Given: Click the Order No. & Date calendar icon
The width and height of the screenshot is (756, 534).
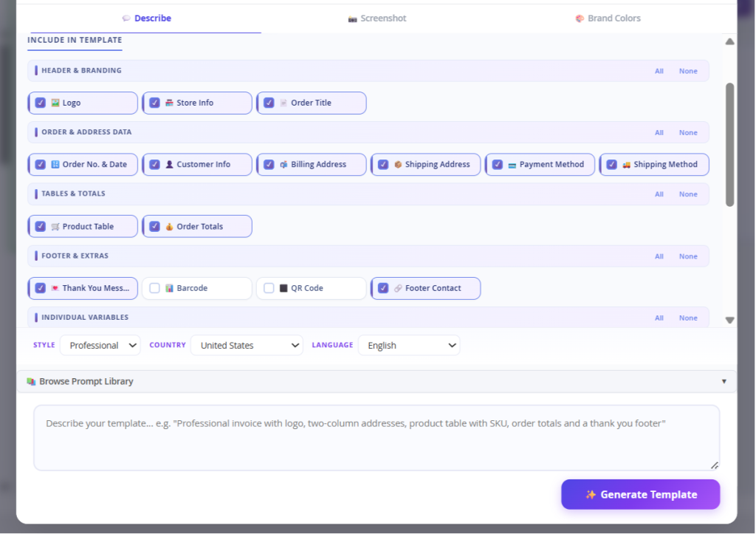Looking at the screenshot, I should click(55, 165).
